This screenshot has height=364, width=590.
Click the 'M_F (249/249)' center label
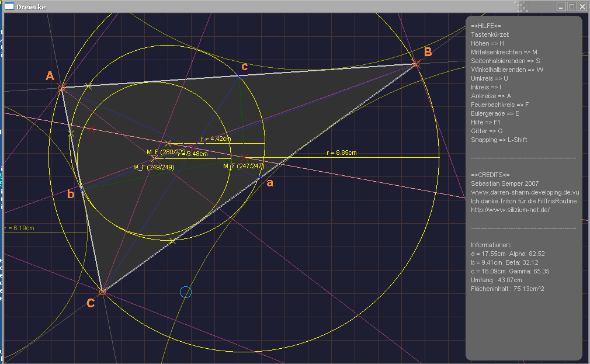[x=154, y=167]
